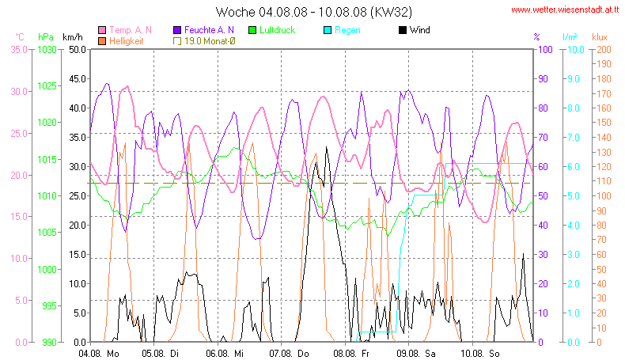Viewport: 625px width, 364px height.
Task: Click the 'Luftdruck' legend label
Action: 277,30
